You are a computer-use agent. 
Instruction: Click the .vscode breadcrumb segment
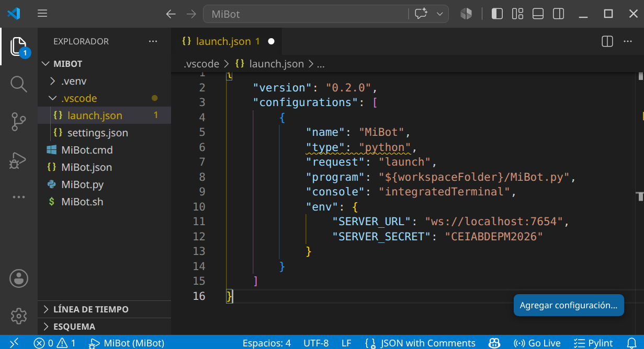(x=201, y=64)
